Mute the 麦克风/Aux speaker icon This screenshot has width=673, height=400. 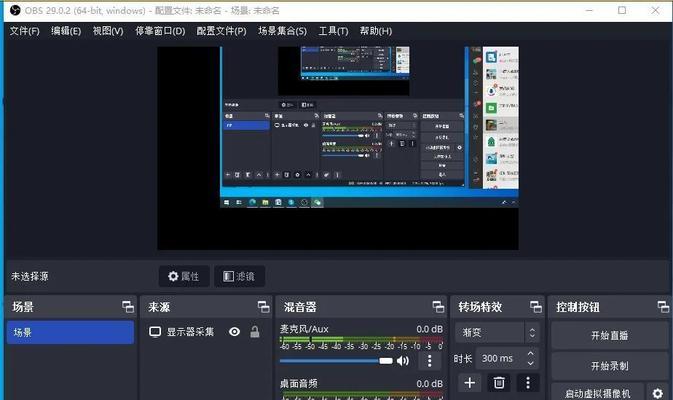click(x=403, y=361)
